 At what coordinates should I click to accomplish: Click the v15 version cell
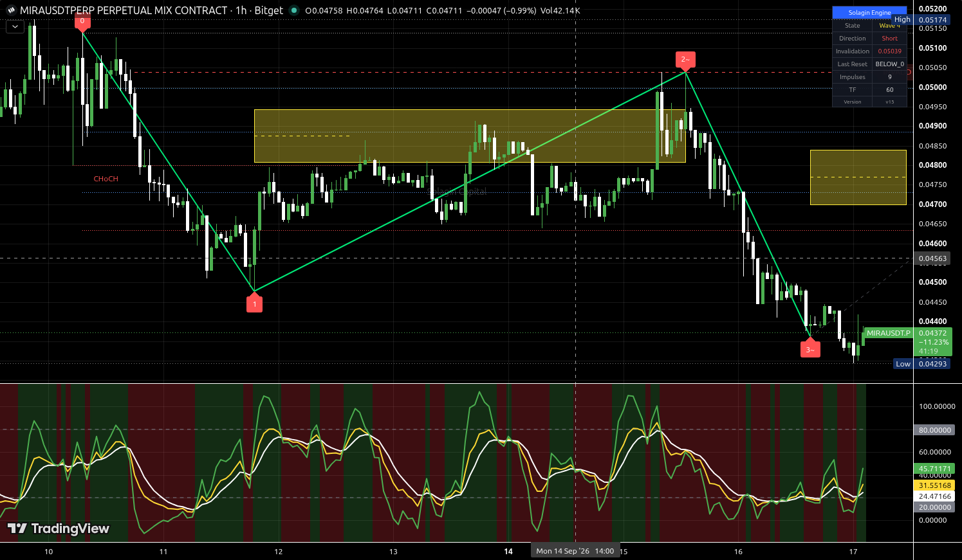click(x=890, y=102)
